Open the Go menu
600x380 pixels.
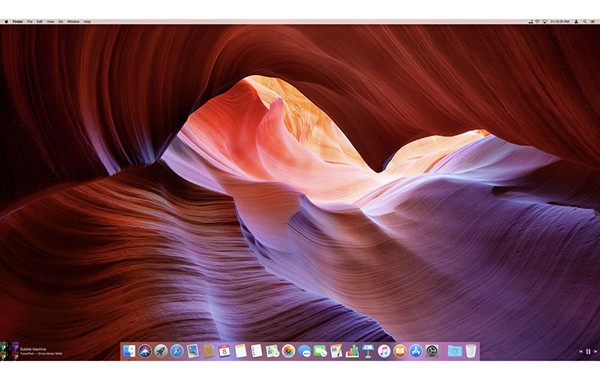pyautogui.click(x=61, y=21)
